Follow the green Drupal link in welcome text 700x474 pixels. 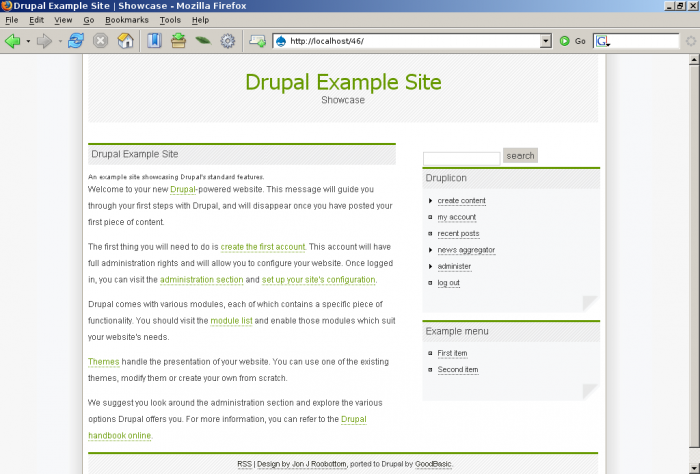click(183, 190)
